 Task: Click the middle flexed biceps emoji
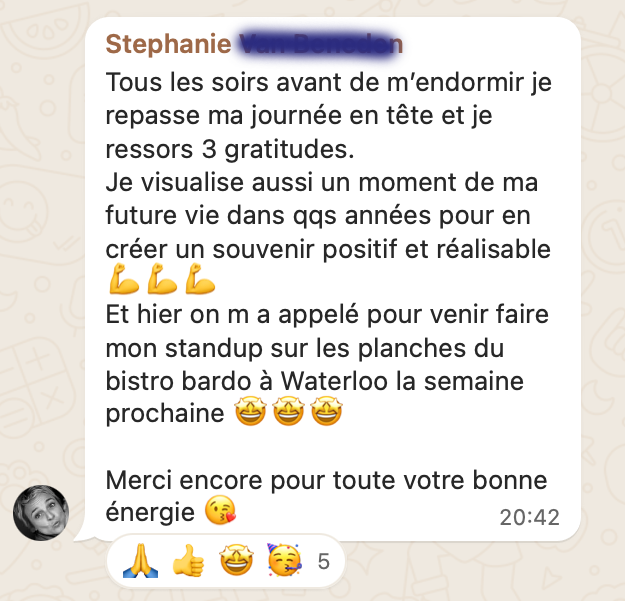162,279
